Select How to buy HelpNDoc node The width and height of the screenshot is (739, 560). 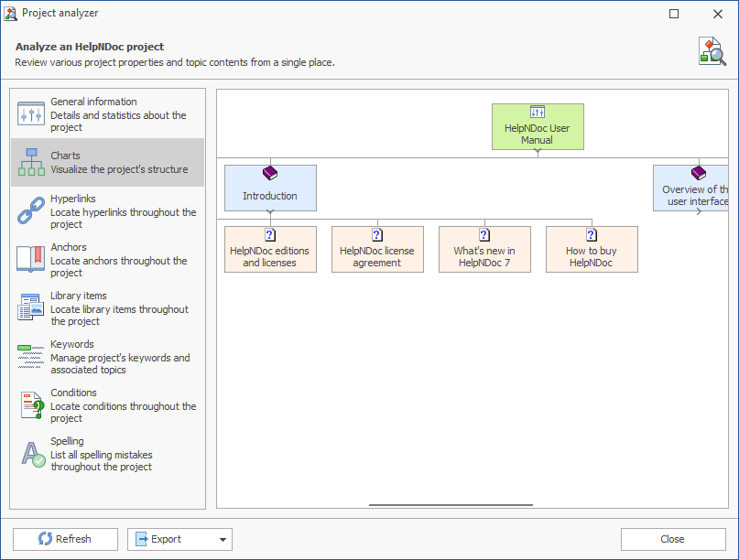592,249
